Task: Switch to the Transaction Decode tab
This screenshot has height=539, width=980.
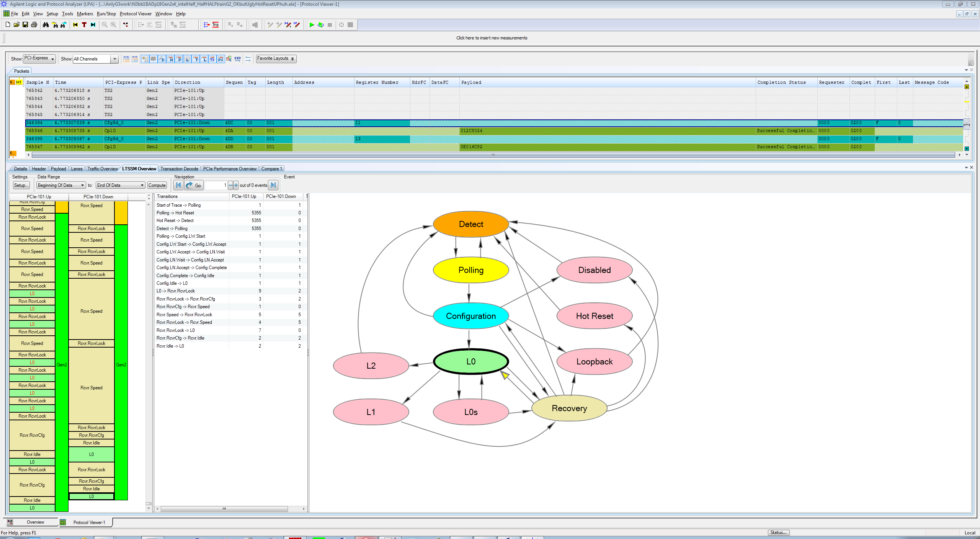Action: [179, 169]
